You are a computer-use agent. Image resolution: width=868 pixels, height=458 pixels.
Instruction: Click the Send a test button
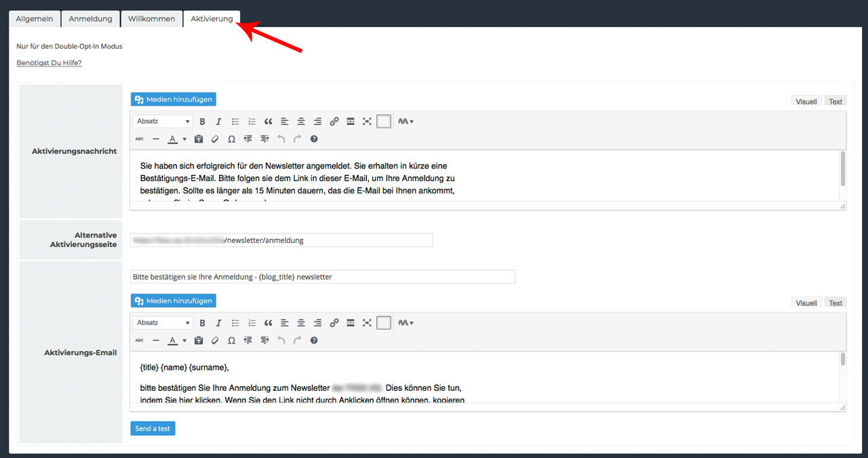tap(153, 429)
